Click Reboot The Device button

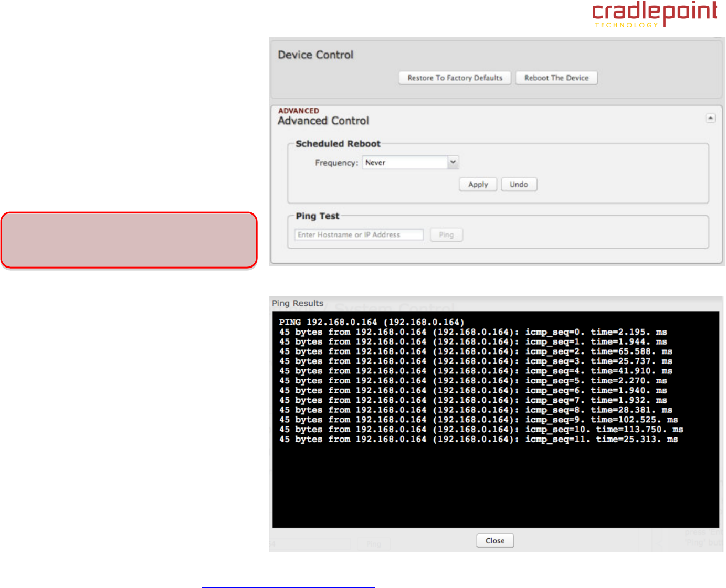[x=556, y=78]
